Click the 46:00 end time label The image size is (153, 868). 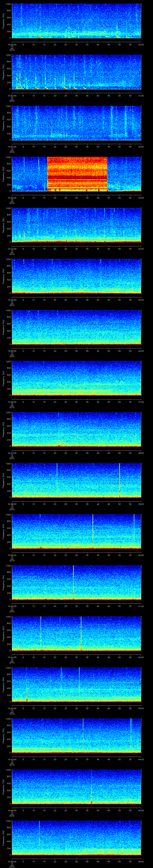[141, 862]
